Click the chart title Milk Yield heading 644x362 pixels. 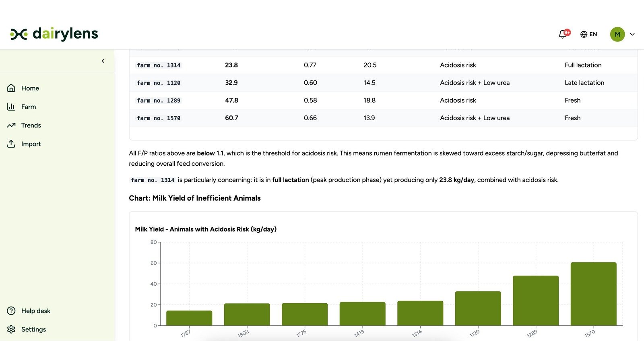206,229
